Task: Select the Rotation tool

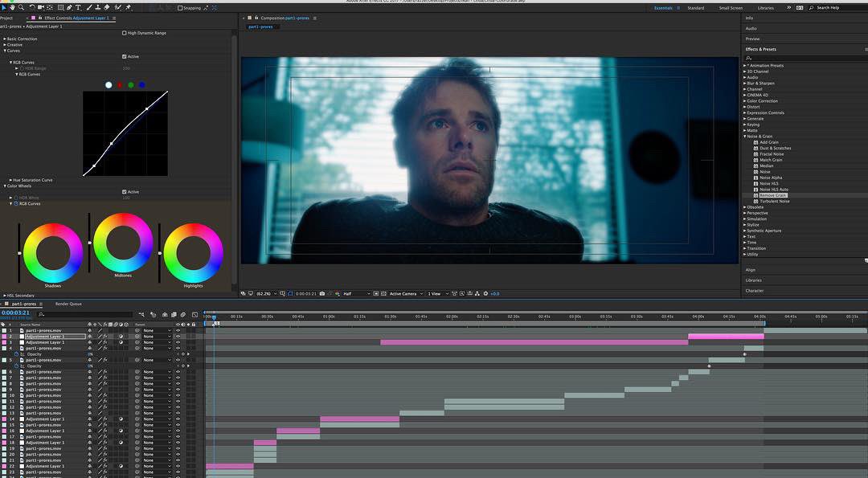Action: pos(32,7)
